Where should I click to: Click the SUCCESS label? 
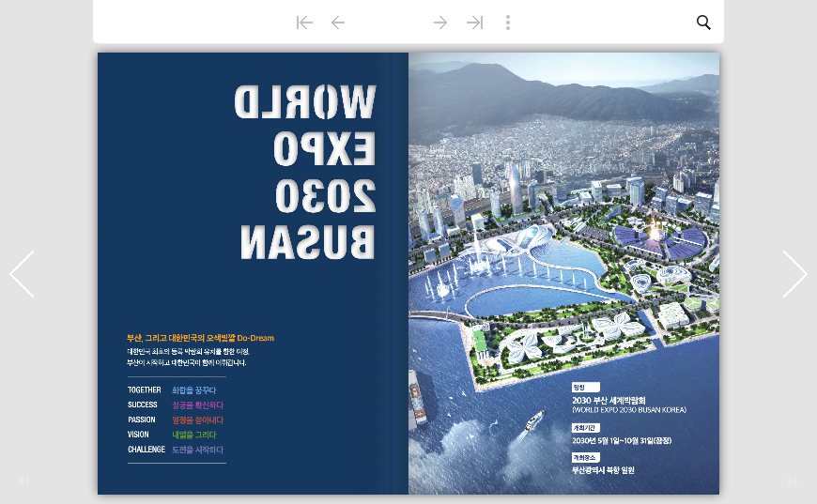tap(142, 405)
